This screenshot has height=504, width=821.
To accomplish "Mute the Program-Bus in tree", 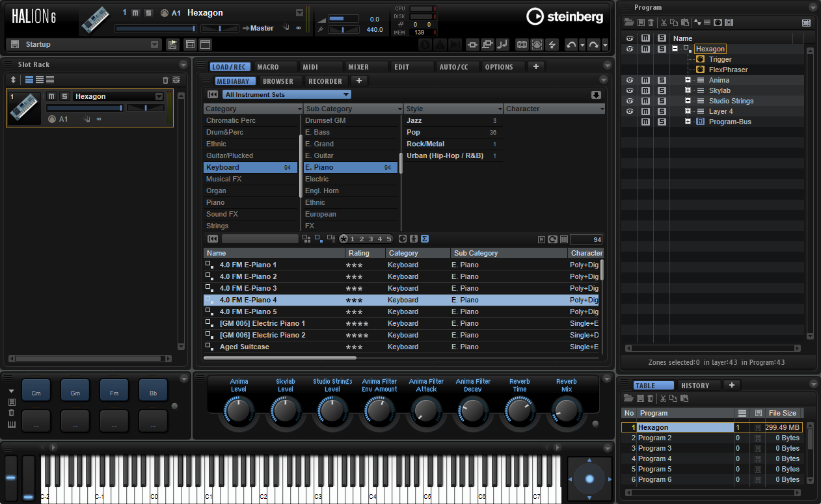I will (645, 122).
